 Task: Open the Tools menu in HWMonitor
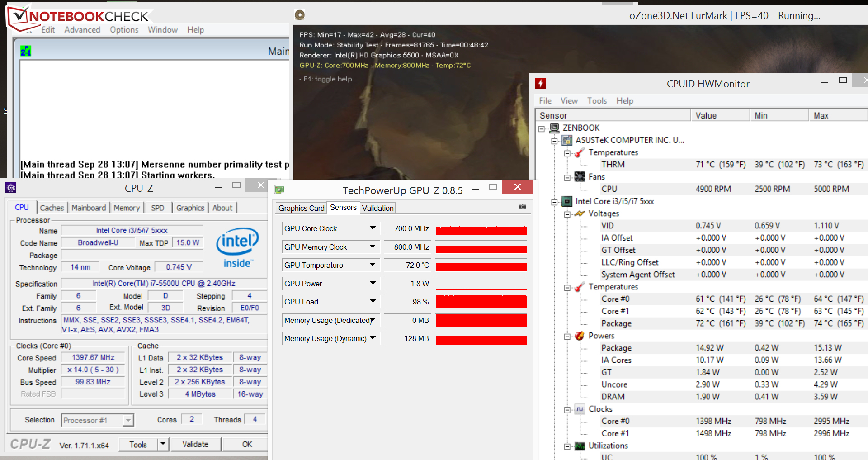tap(597, 100)
